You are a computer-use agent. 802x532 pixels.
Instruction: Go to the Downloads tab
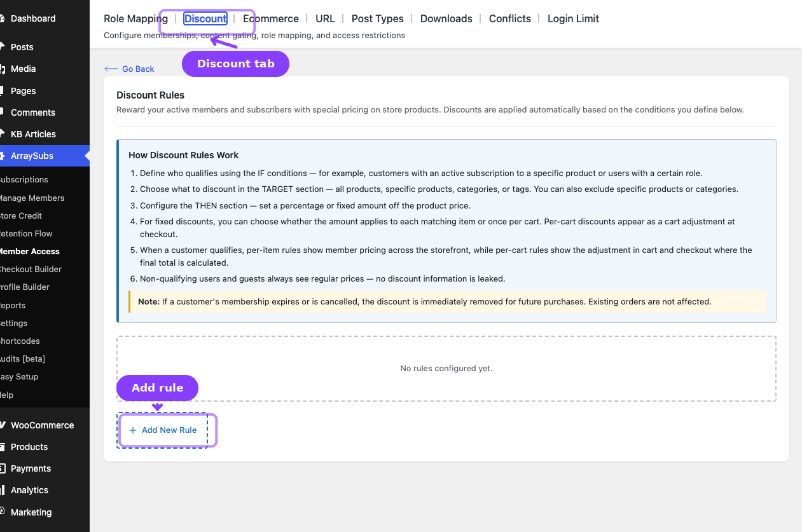446,18
